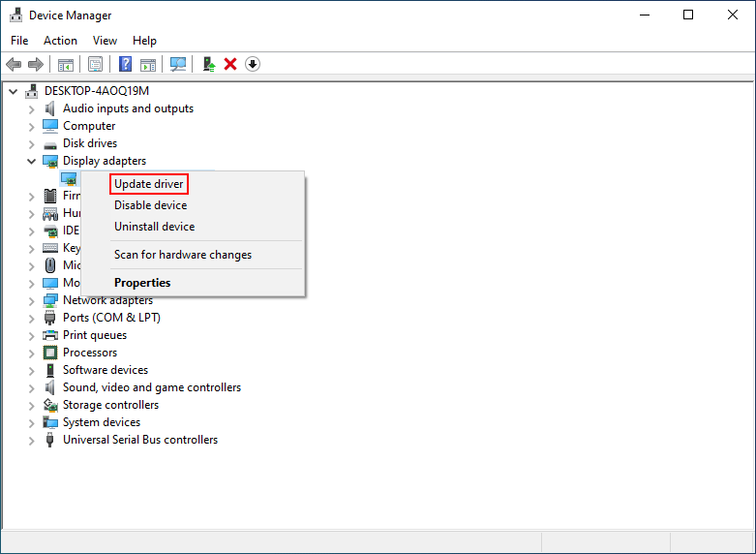Toggle the console tree pane toolbar icon
Image resolution: width=756 pixels, height=554 pixels.
tap(66, 64)
